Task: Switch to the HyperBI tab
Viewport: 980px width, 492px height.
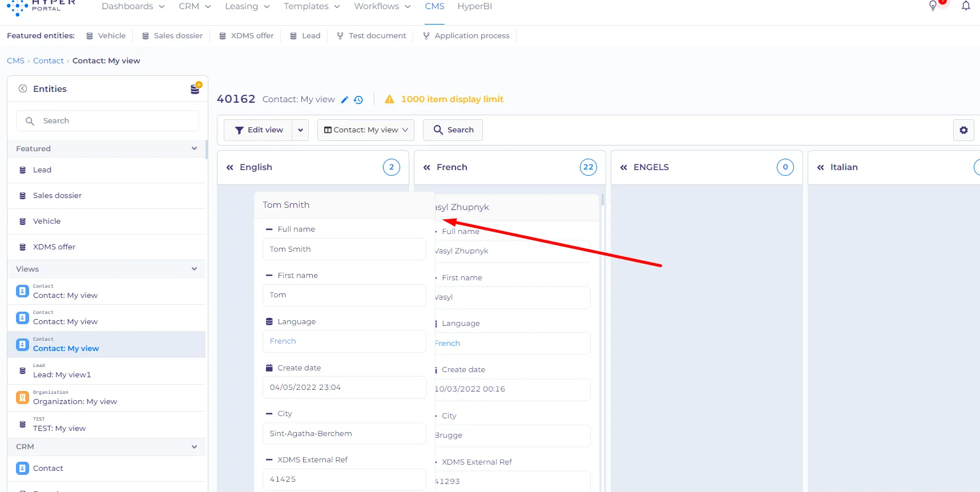Action: 474,6
